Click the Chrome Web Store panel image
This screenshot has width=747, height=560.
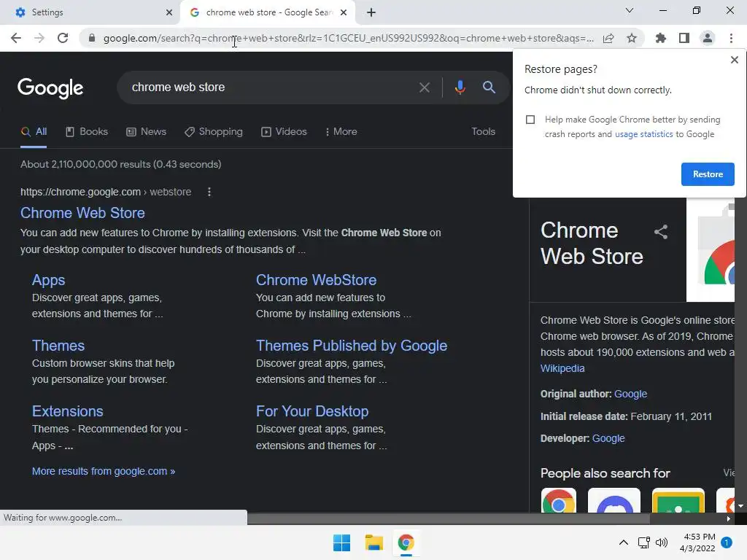711,251
